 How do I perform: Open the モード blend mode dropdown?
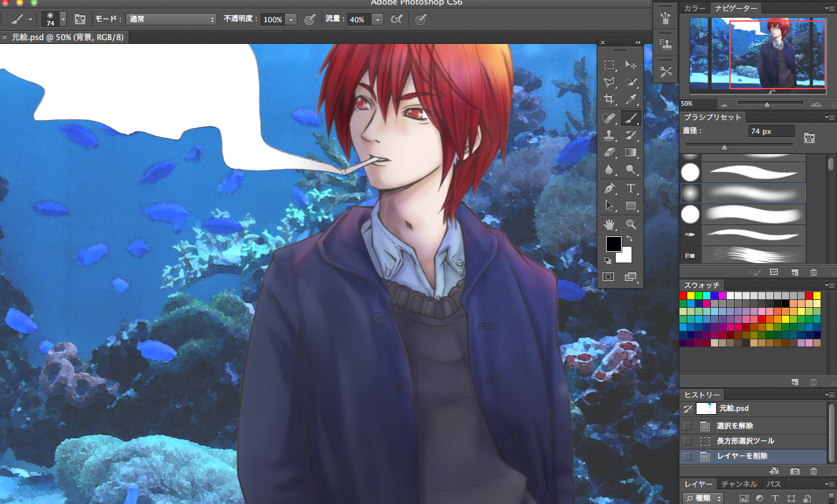[x=172, y=20]
